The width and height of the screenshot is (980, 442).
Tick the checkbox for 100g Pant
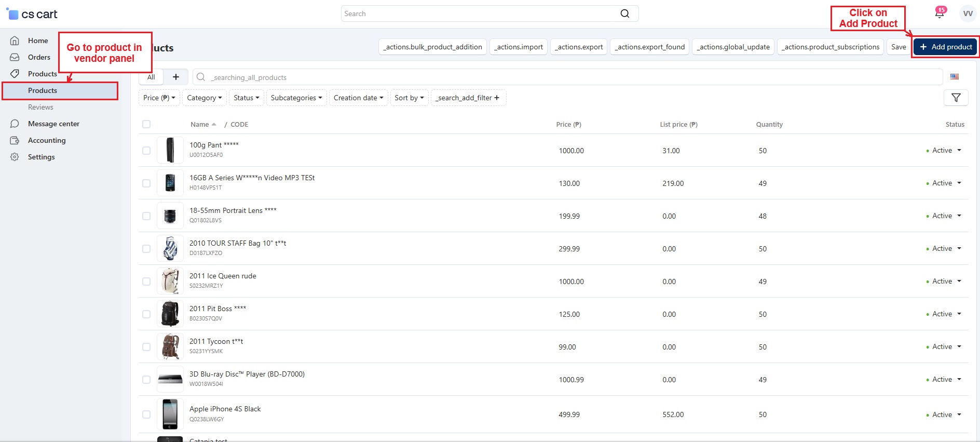(146, 151)
